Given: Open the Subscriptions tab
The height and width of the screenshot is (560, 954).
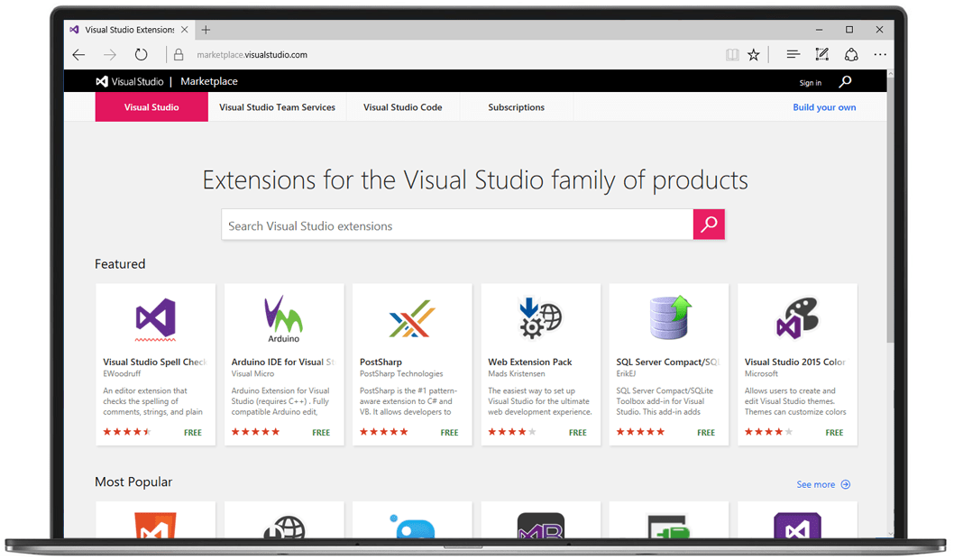Looking at the screenshot, I should pos(516,106).
